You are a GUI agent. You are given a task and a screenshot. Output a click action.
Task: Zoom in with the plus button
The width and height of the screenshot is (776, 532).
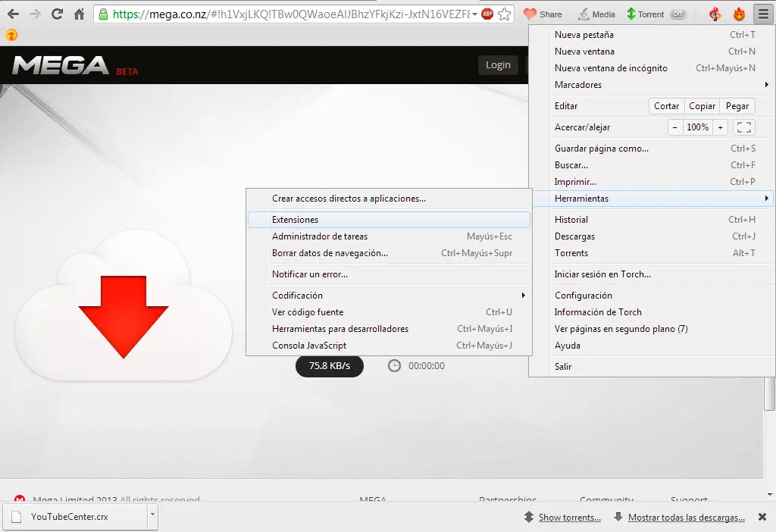click(x=721, y=127)
